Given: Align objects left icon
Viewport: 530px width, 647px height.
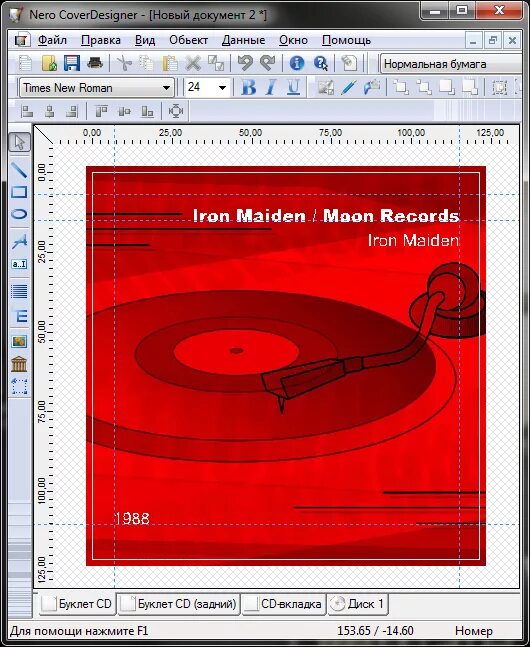Looking at the screenshot, I should click(x=27, y=111).
